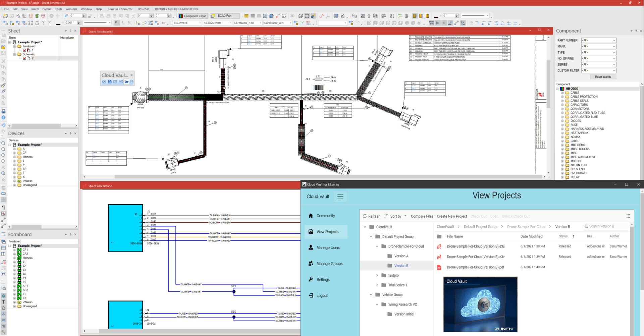Uncheck the Schematic sheet 2 checkbox

point(24,58)
